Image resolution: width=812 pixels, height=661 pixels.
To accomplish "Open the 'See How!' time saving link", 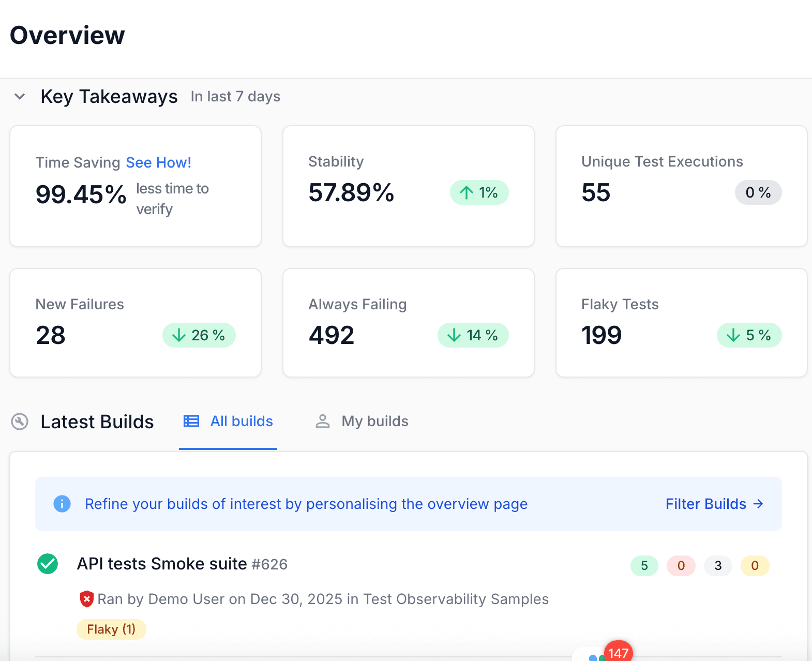I will point(158,162).
